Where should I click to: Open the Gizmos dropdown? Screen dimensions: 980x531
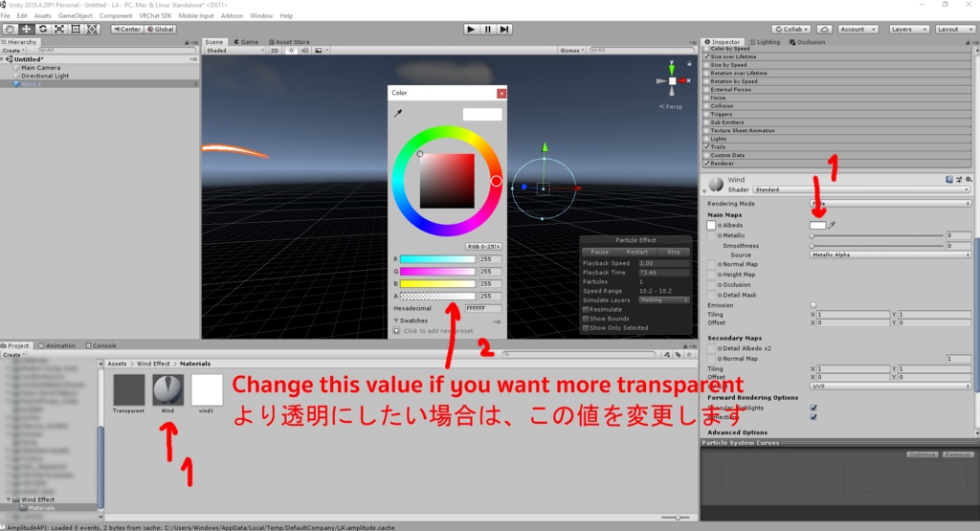point(572,50)
